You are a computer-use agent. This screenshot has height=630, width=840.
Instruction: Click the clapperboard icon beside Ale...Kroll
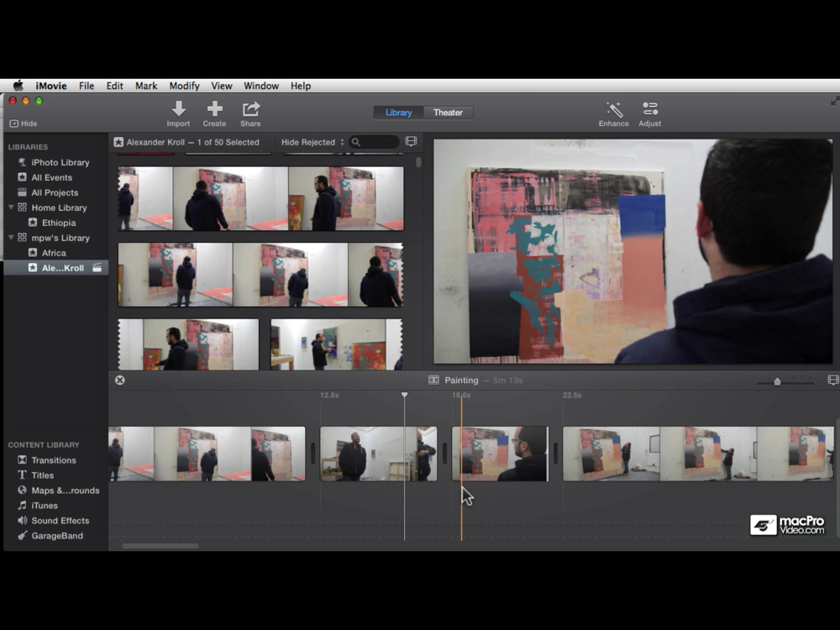(x=97, y=267)
